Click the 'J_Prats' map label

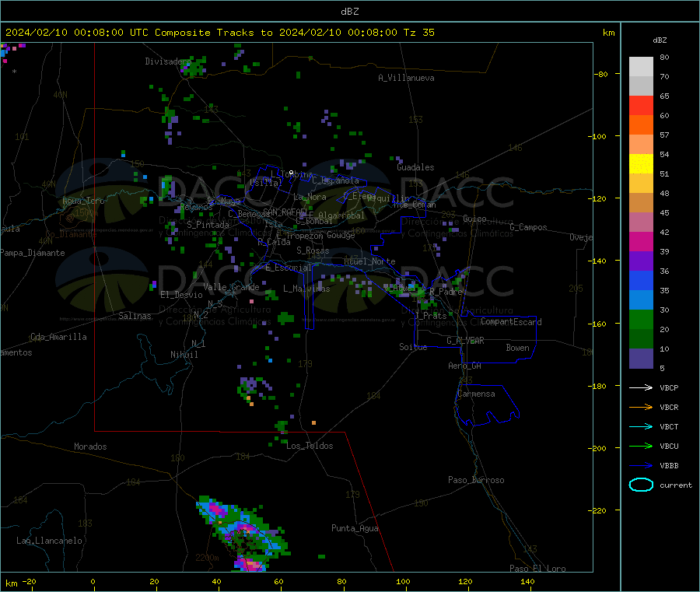[x=430, y=315]
